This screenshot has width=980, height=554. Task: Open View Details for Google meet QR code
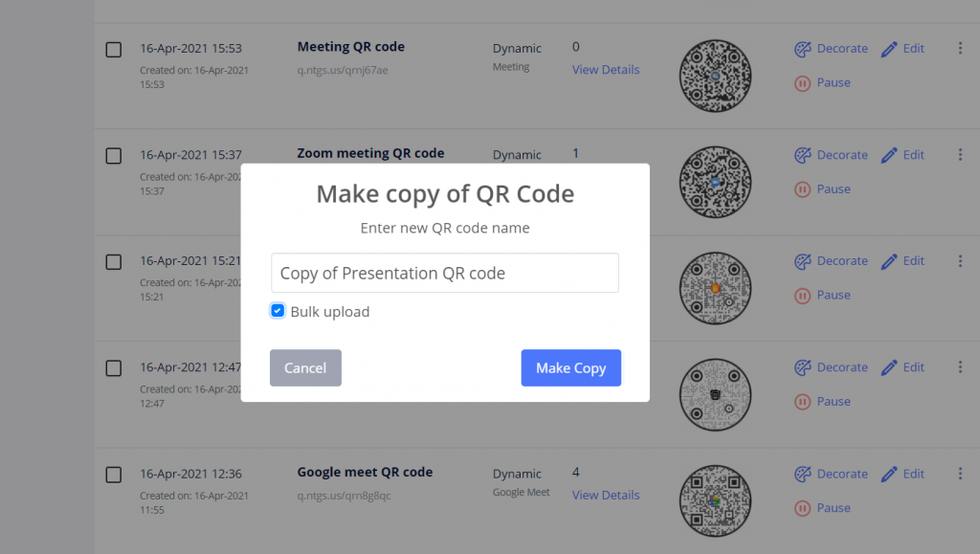pyautogui.click(x=606, y=496)
